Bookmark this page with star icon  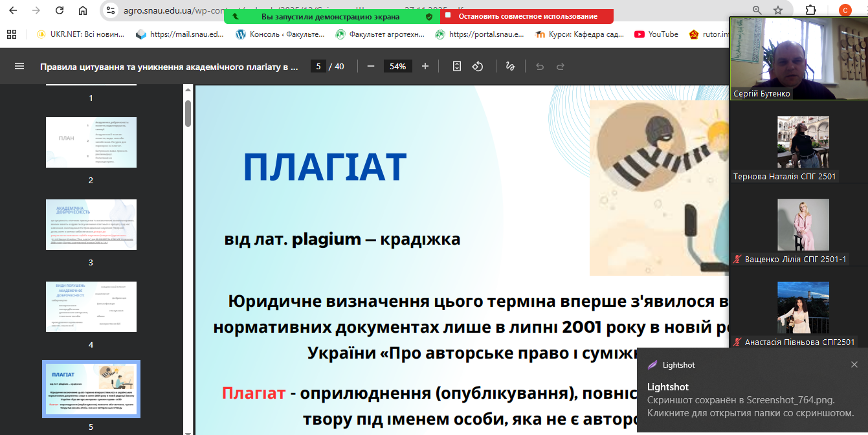coord(778,10)
